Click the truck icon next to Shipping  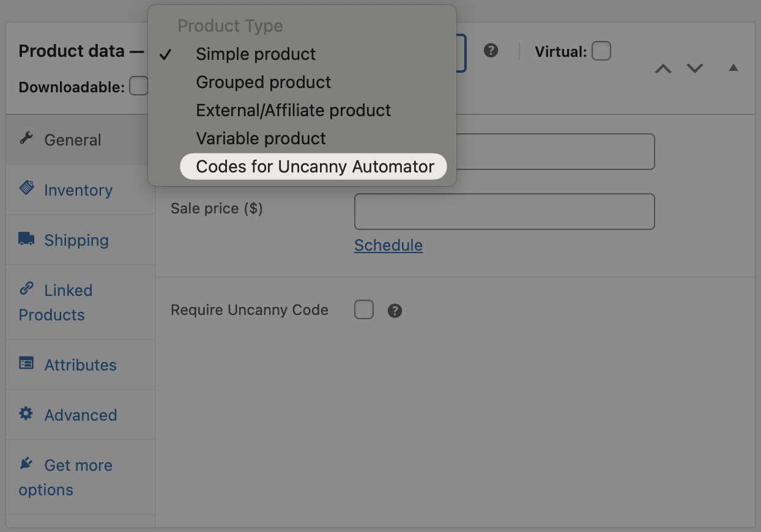[26, 238]
